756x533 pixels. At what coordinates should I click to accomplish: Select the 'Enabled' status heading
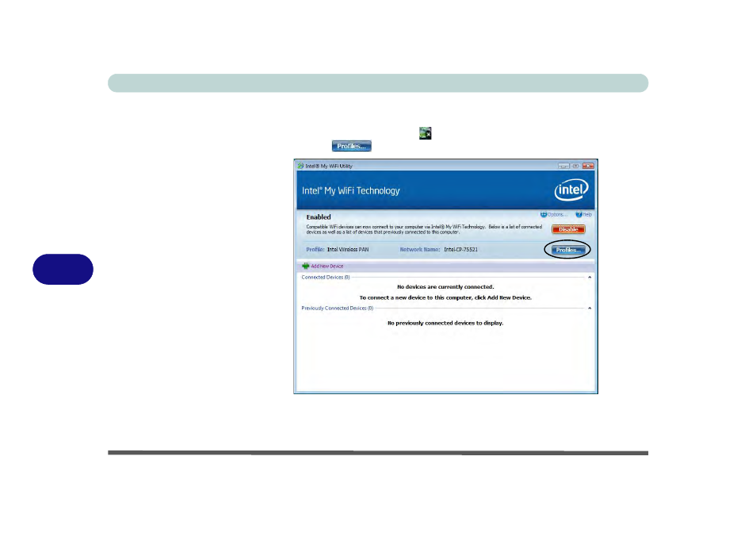tap(319, 217)
